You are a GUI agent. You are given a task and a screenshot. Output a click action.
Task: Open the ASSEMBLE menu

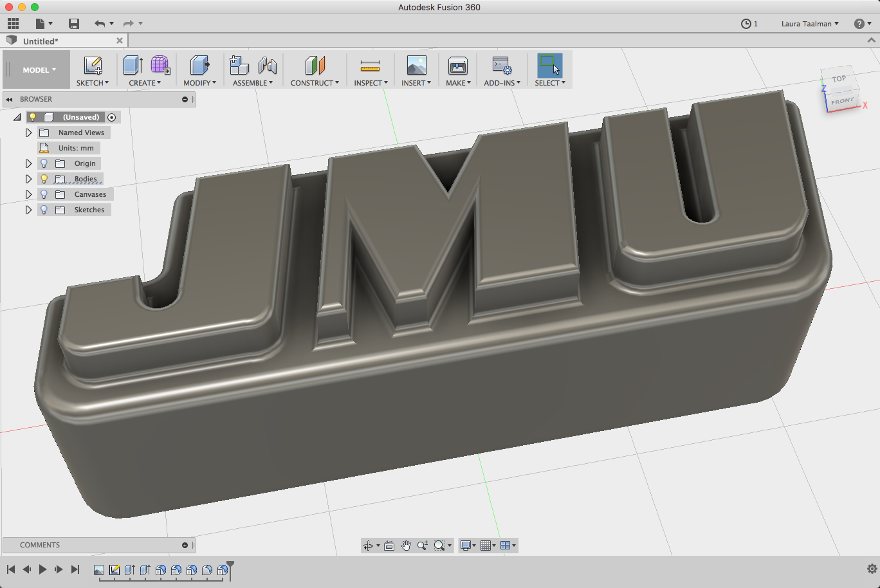(253, 83)
